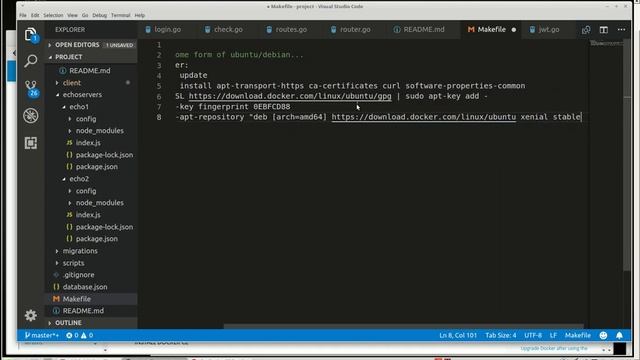Open the View menu
The image size is (640, 360).
[x=72, y=15]
